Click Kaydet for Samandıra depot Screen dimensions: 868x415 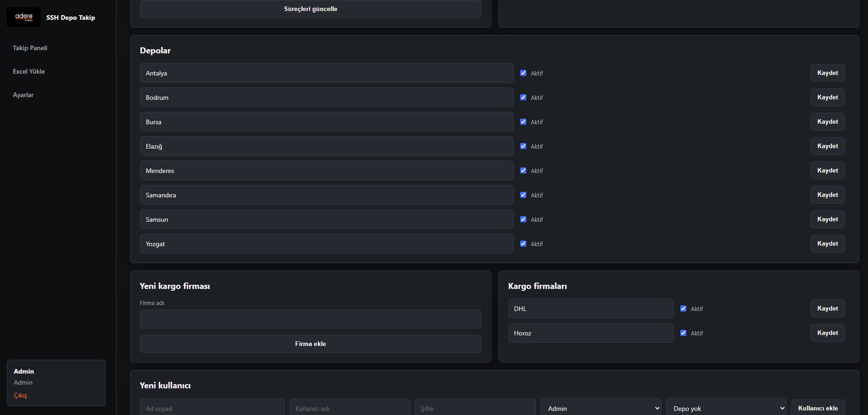click(828, 195)
